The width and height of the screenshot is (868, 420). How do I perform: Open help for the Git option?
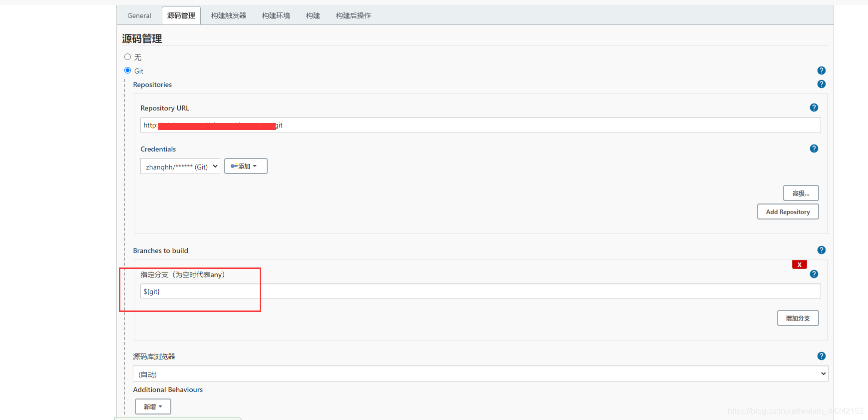821,70
